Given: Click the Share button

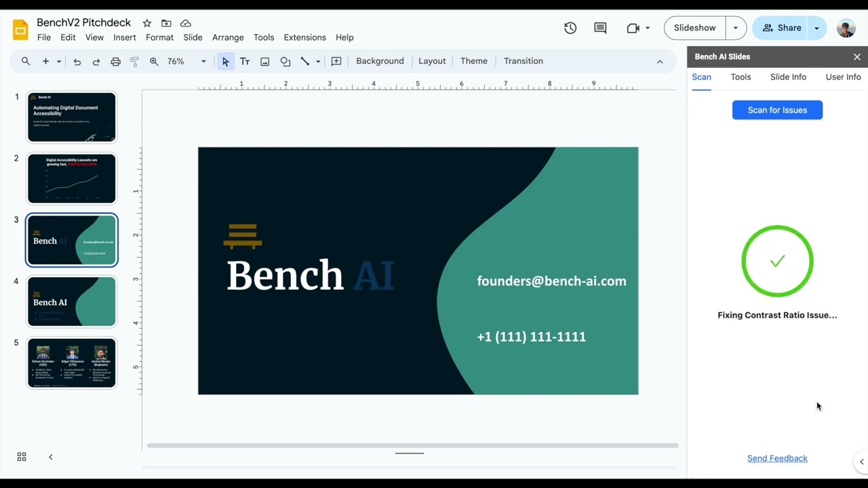Looking at the screenshot, I should tap(781, 28).
